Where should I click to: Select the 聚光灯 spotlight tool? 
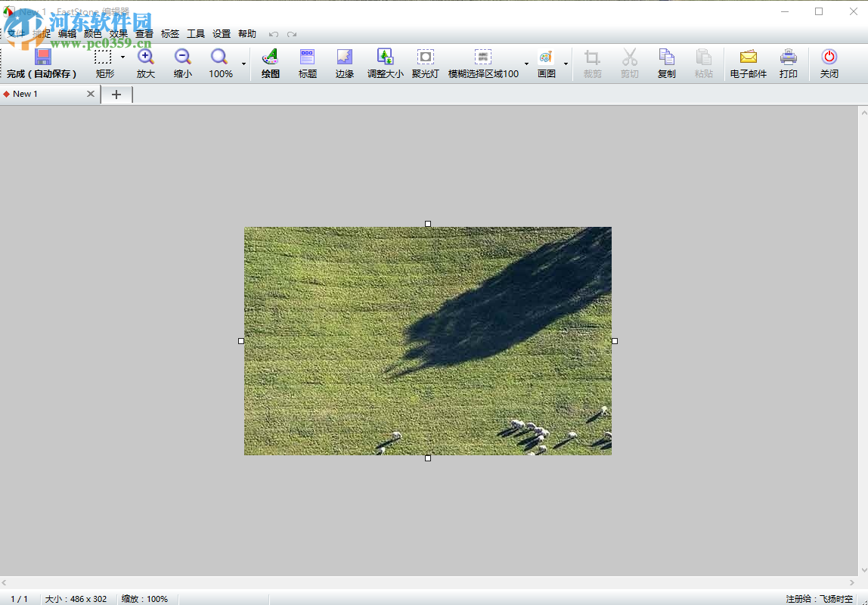[425, 57]
